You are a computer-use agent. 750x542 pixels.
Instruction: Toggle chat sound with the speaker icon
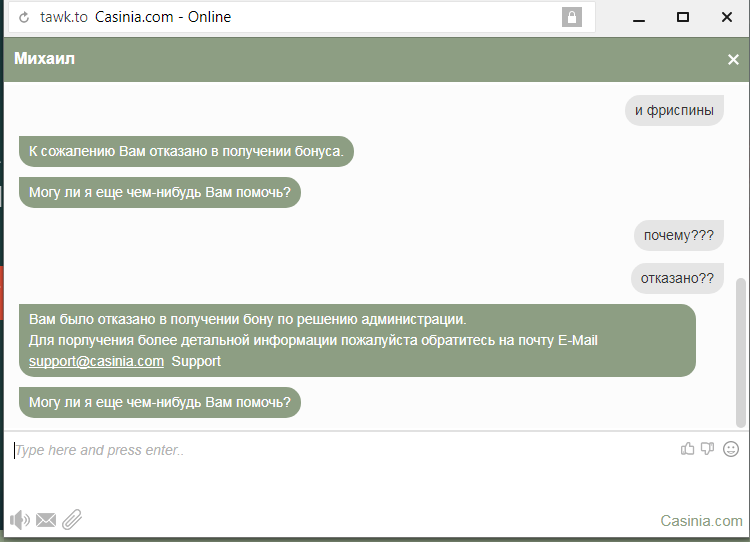[x=20, y=520]
